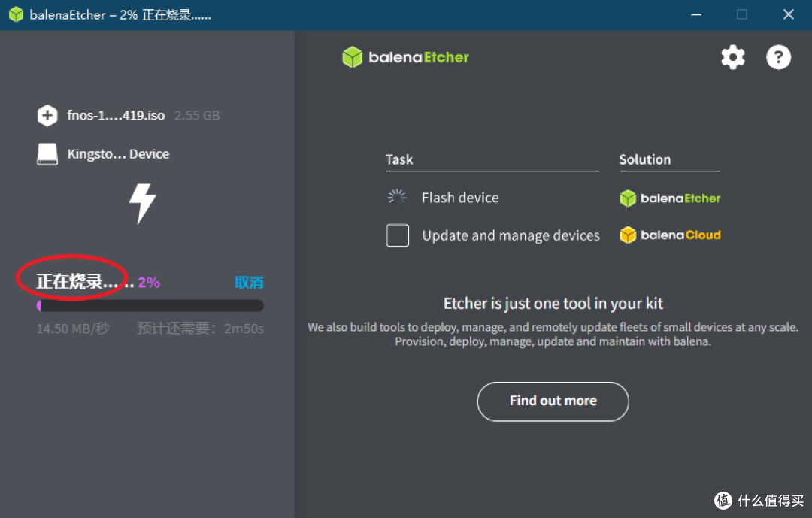Image resolution: width=812 pixels, height=518 pixels.
Task: Click the Find out more button
Action: [x=553, y=401]
